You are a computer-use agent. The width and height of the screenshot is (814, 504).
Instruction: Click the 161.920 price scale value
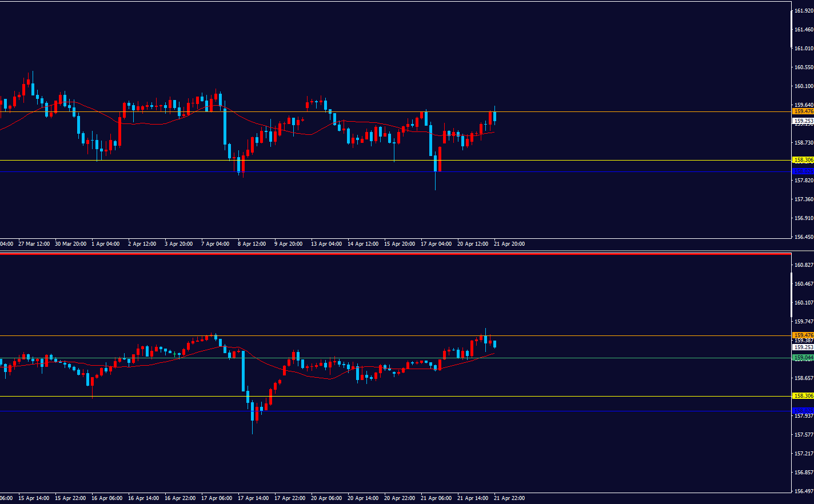[804, 11]
